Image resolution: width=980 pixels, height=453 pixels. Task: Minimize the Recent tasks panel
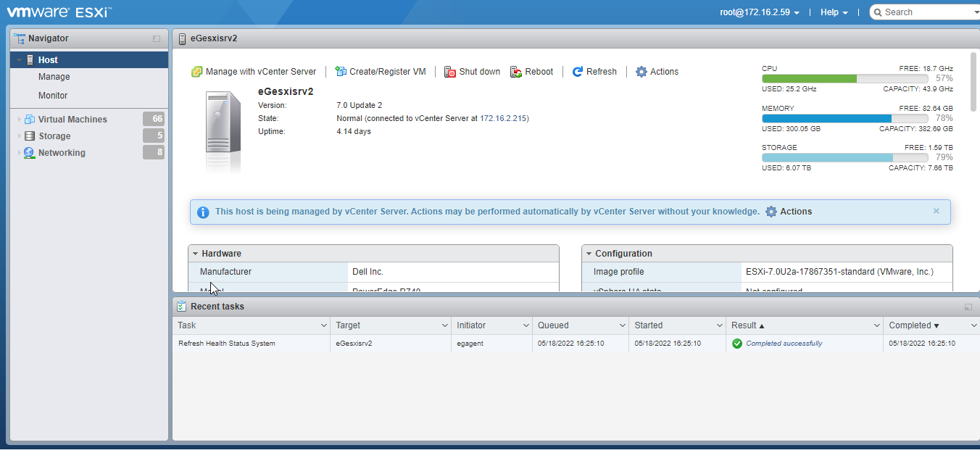pos(968,307)
